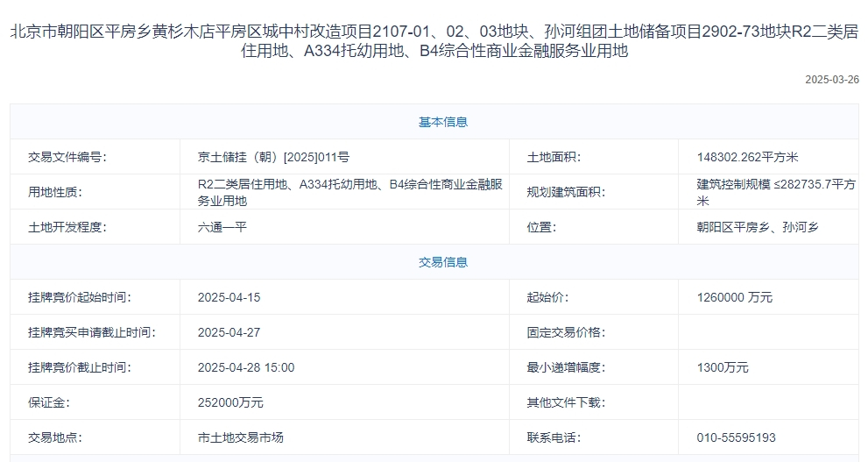Click the value 六通一平

(222, 227)
